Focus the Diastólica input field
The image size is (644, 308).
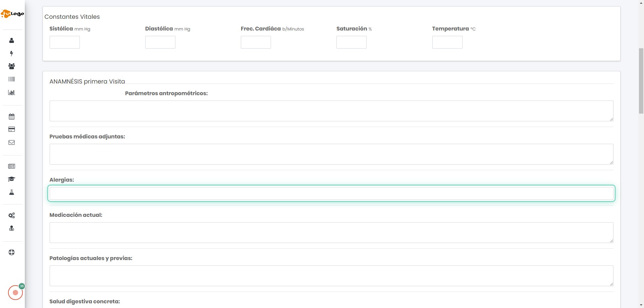160,42
